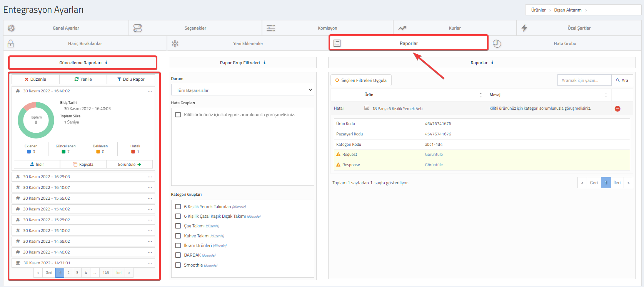Screen dimensions: 644x287
Task: Download the report with İndir
Action: click(37, 164)
